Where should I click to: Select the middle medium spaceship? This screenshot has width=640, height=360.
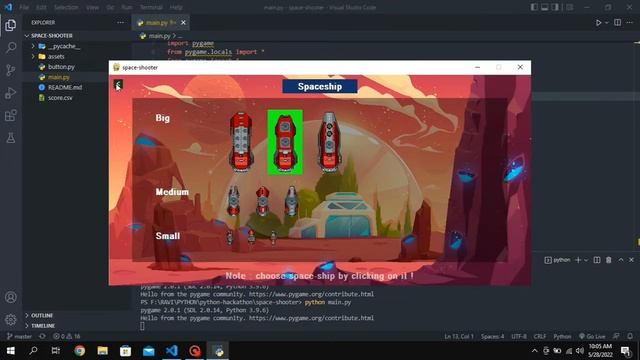(262, 201)
